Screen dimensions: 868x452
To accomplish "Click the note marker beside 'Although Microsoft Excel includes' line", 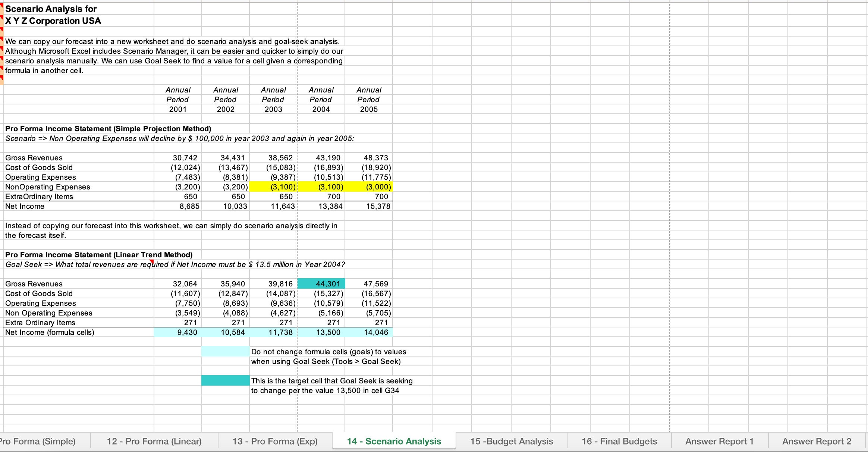I will click(3, 49).
